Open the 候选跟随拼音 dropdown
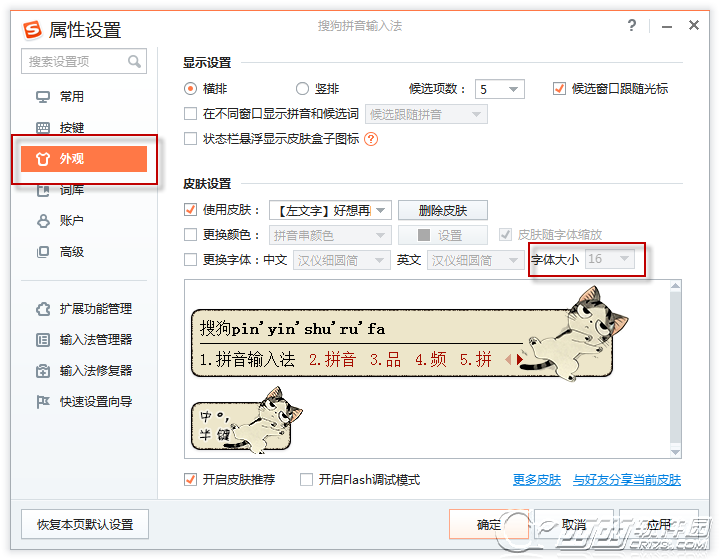The image size is (720, 560). [426, 114]
